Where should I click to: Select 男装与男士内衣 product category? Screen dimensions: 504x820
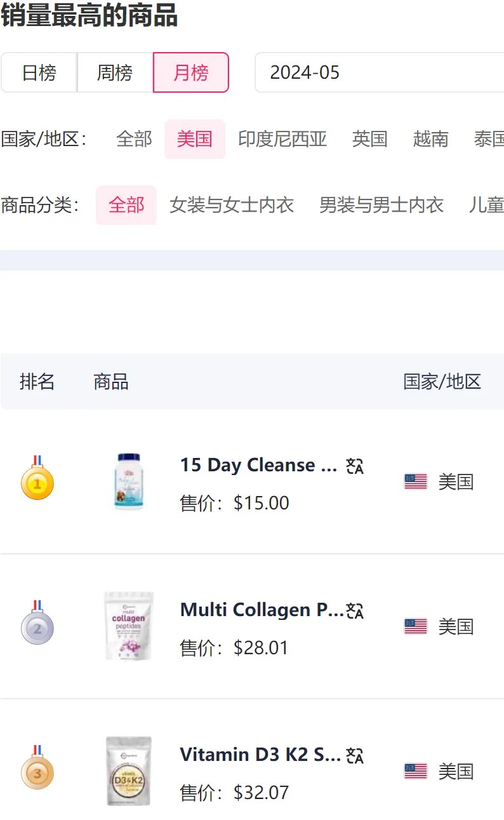coord(381,205)
